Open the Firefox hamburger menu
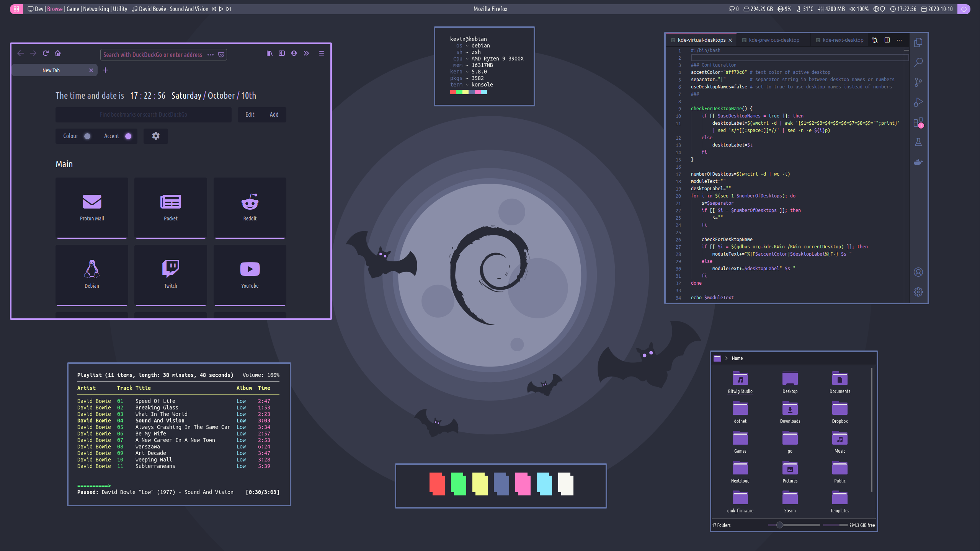The height and width of the screenshot is (551, 980). pyautogui.click(x=322, y=54)
